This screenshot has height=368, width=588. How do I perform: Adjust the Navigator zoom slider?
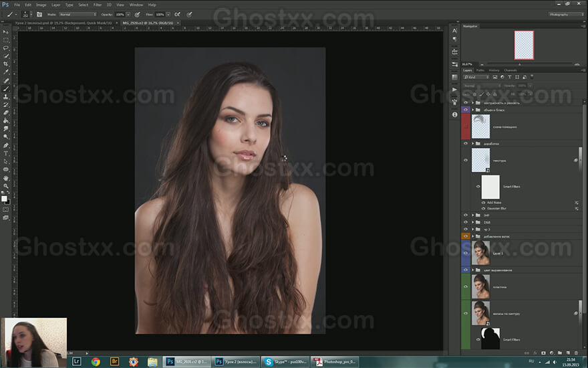(x=519, y=64)
